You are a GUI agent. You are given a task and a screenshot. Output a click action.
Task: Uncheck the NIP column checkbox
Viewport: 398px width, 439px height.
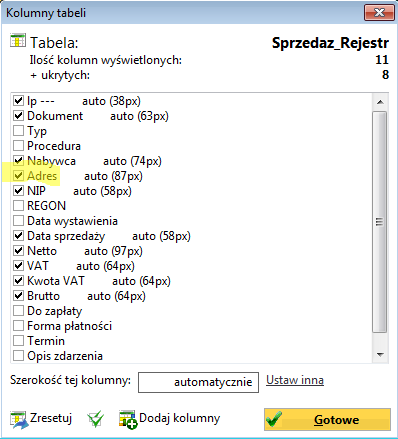(x=18, y=191)
